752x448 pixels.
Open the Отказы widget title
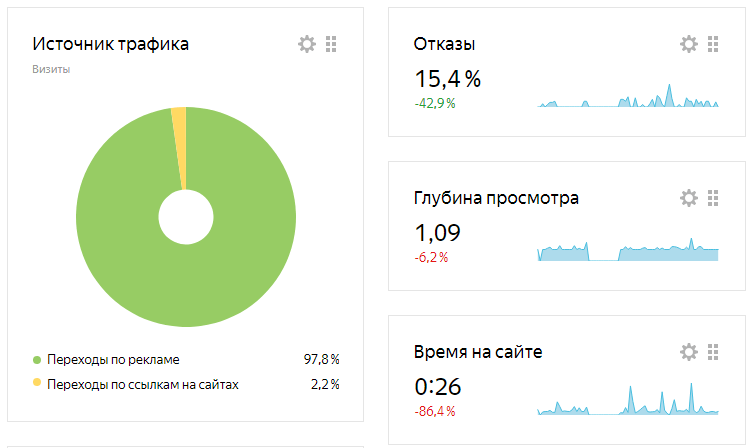(x=445, y=44)
